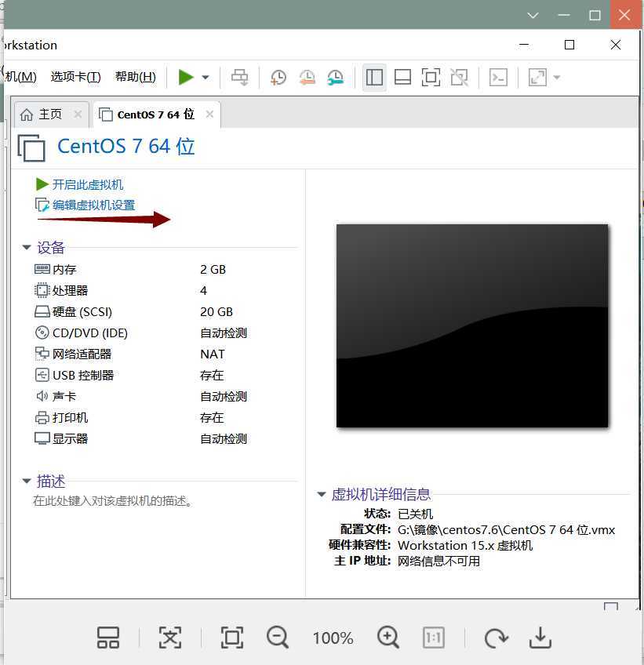The width and height of the screenshot is (644, 665).
Task: Open the snapshot manager wrench clock icon
Action: [x=336, y=78]
